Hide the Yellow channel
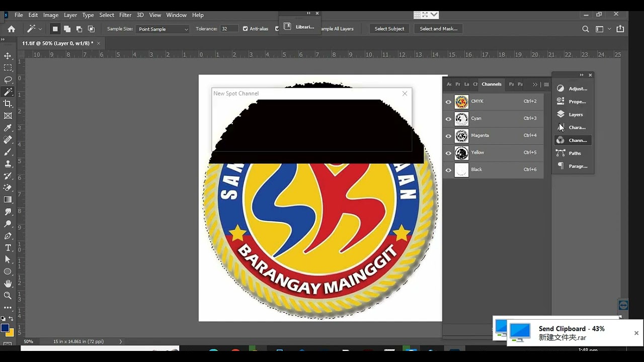Image resolution: width=644 pixels, height=362 pixels. pyautogui.click(x=448, y=153)
